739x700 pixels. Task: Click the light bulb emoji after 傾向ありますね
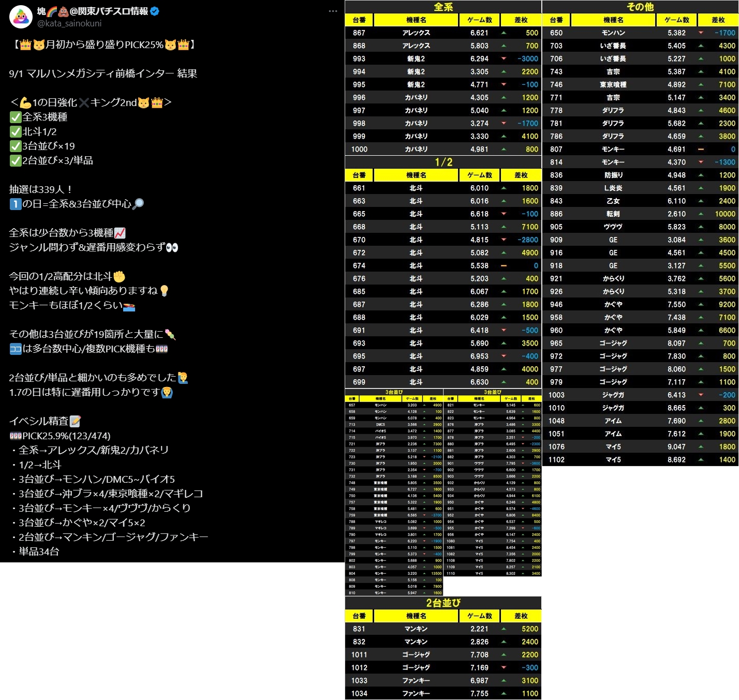tap(164, 291)
